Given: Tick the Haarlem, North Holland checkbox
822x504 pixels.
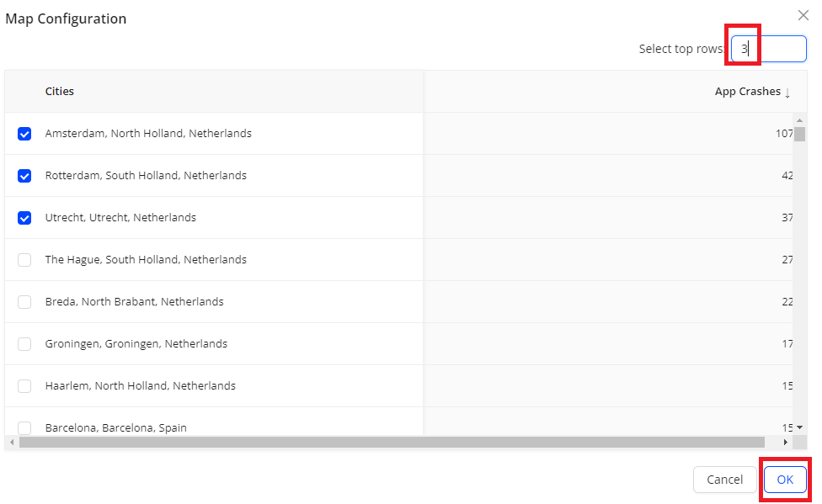Looking at the screenshot, I should pyautogui.click(x=24, y=386).
